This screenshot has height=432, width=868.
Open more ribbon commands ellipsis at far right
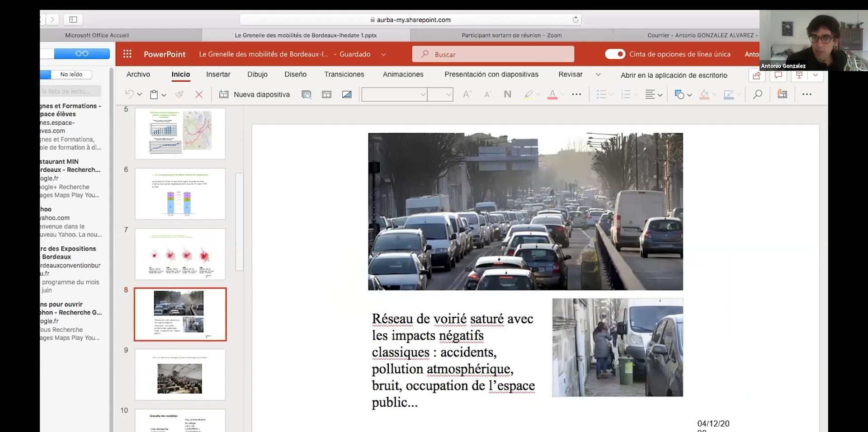[807, 94]
